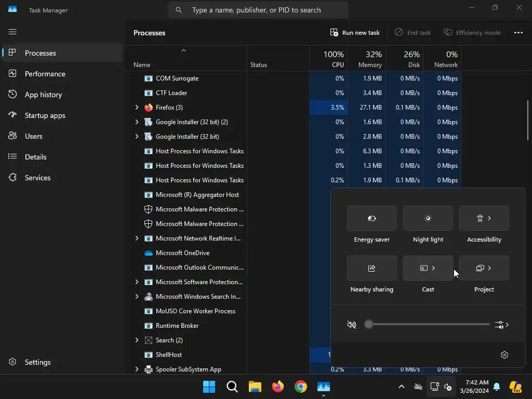Open Project display options
Screen dimensions: 532x399
point(484,268)
